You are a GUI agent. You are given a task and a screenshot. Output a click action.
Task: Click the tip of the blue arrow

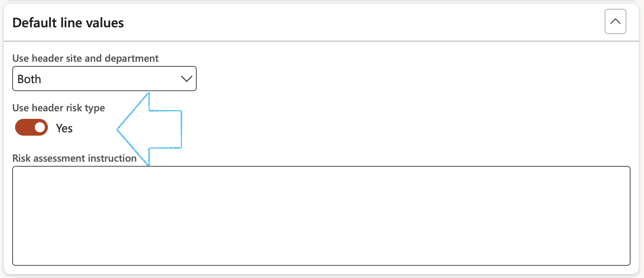[119, 129]
